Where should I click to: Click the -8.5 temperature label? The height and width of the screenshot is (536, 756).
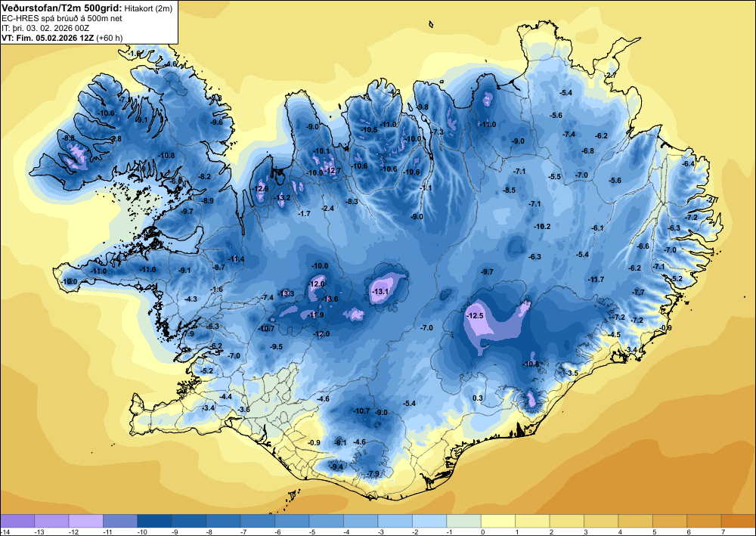(x=509, y=191)
